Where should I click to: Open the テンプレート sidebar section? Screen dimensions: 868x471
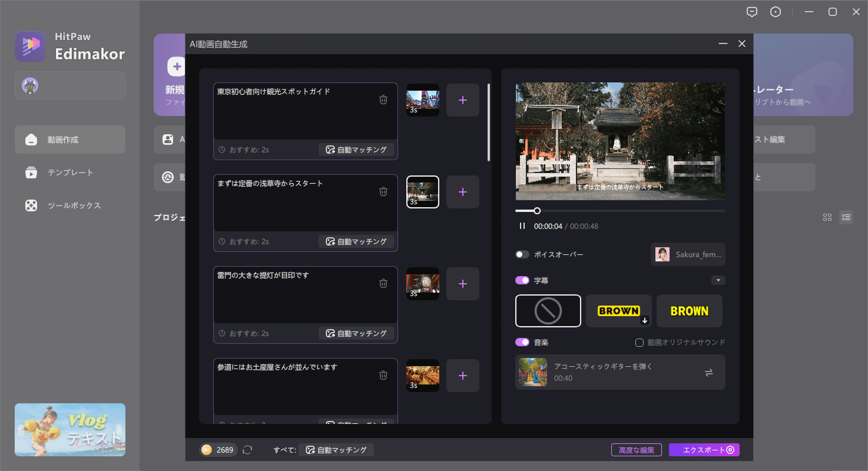70,173
